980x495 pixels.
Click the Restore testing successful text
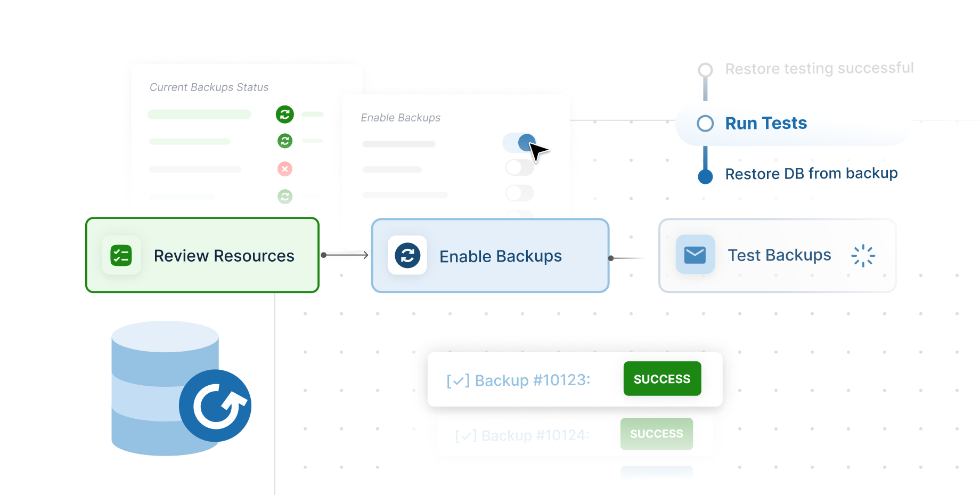[819, 68]
